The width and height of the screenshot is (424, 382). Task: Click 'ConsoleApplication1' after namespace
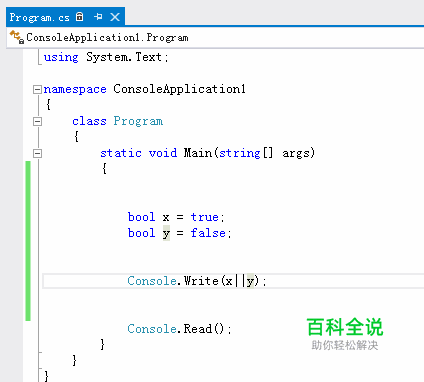point(180,89)
